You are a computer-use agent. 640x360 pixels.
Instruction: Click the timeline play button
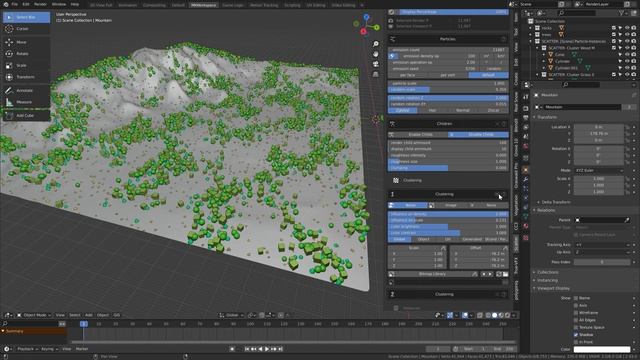pyautogui.click(x=267, y=349)
